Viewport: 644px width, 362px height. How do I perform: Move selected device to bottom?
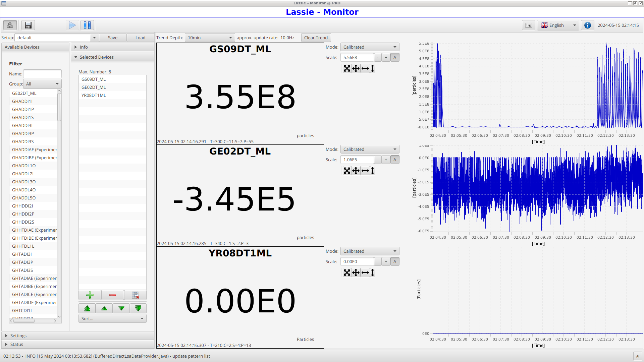coord(138,308)
